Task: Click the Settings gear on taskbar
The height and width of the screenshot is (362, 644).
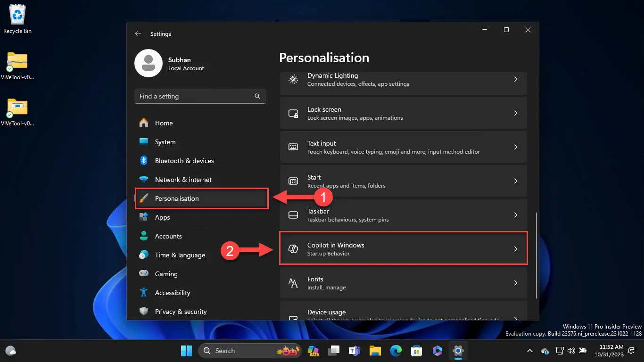Action: pos(457,351)
